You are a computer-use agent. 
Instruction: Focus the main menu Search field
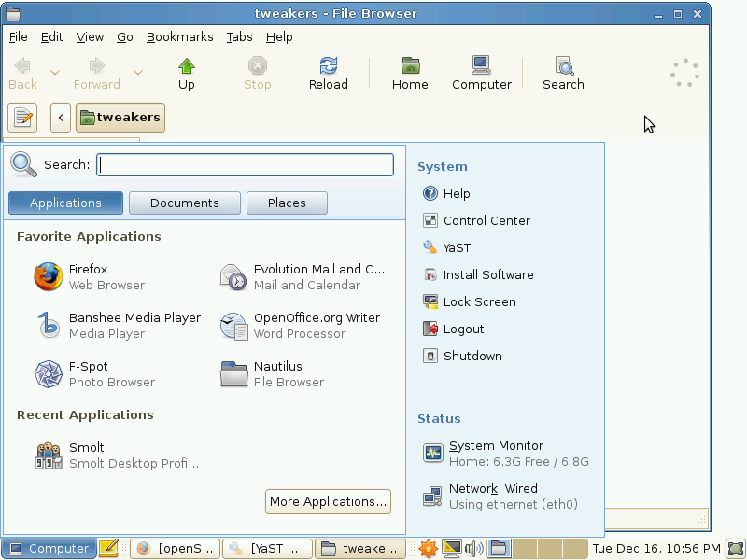tap(245, 165)
